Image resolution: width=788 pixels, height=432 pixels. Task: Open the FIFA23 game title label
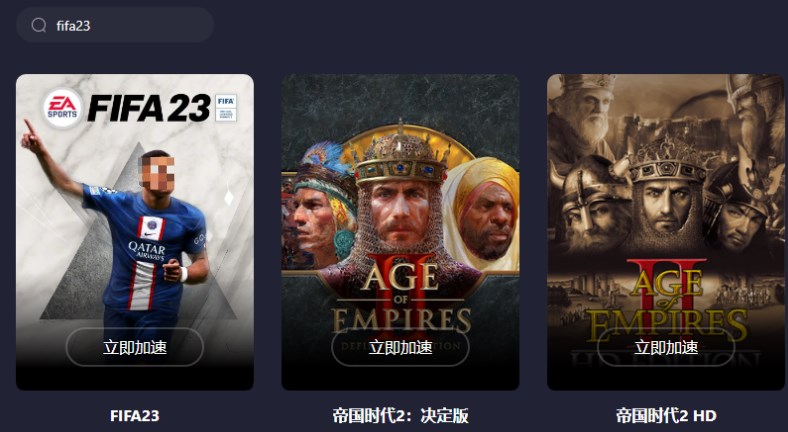point(135,415)
